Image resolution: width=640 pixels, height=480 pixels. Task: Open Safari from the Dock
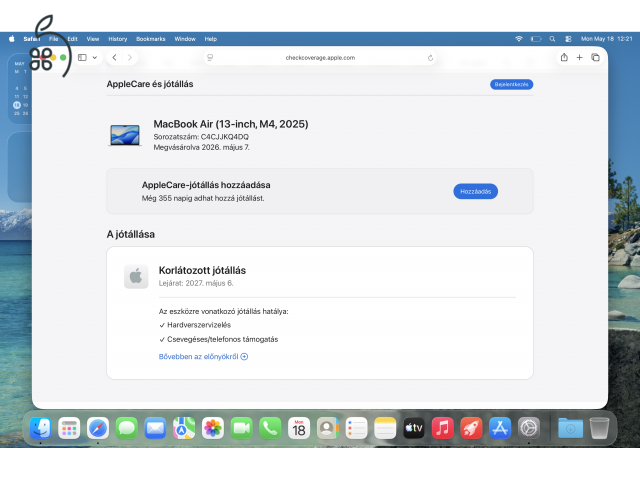click(x=98, y=428)
